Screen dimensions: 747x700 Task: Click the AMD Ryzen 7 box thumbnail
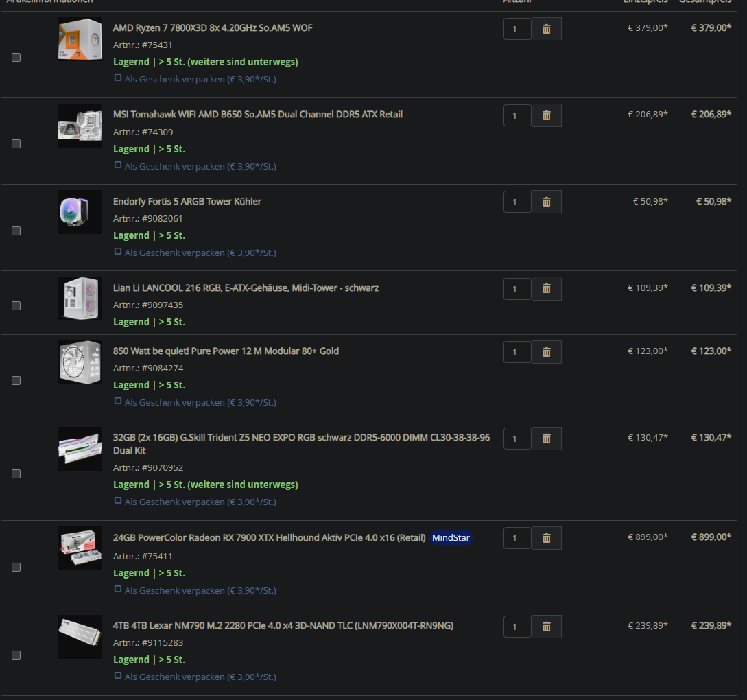point(80,39)
